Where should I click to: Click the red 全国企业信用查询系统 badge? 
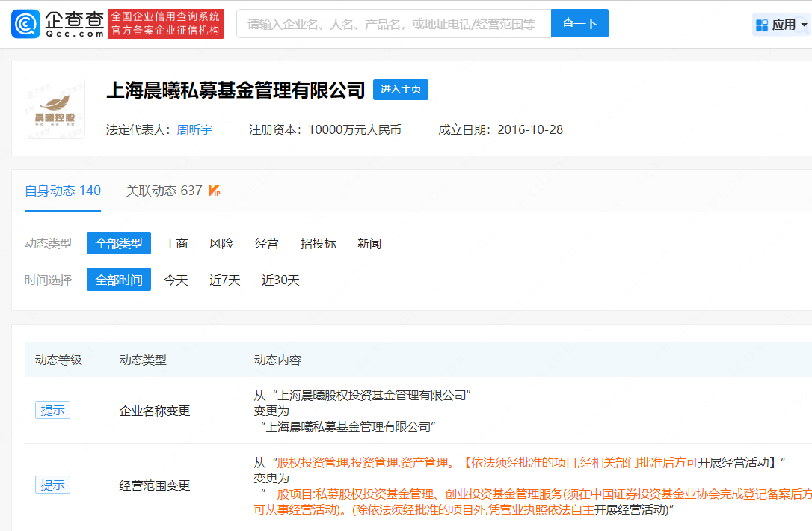tap(165, 22)
